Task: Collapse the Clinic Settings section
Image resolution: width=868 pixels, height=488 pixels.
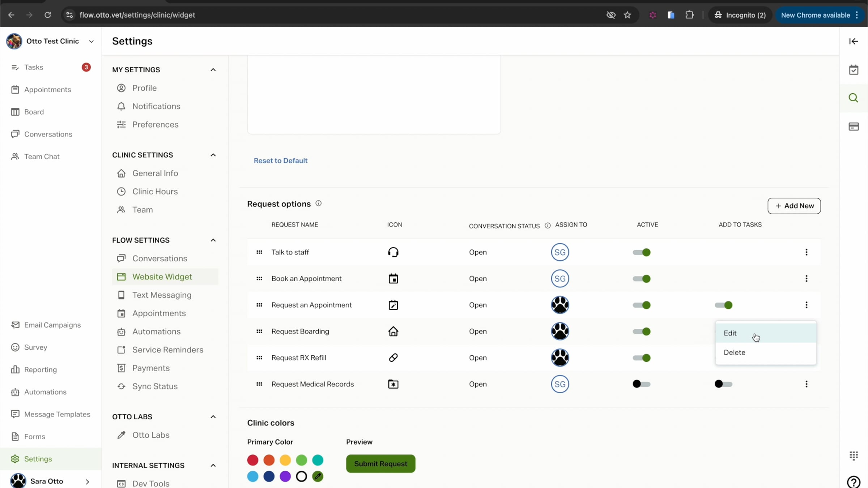Action: pos(213,155)
